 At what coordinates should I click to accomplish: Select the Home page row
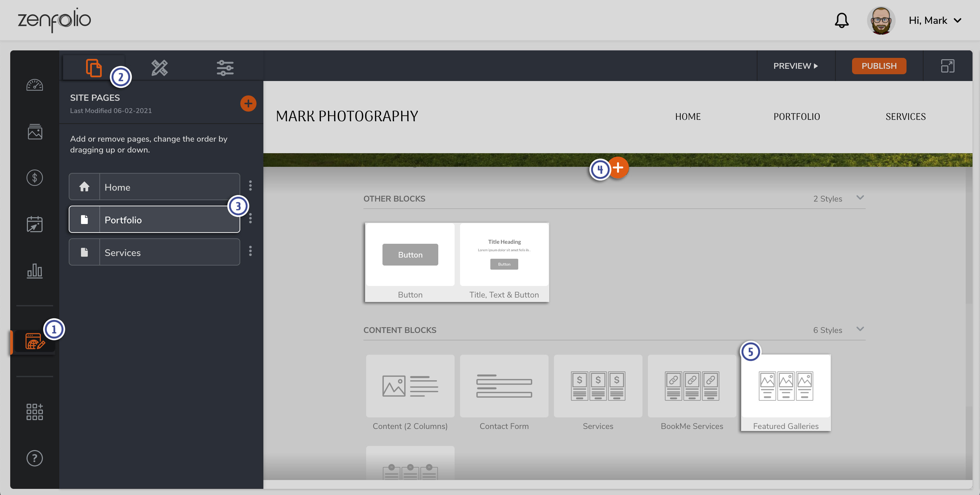154,187
